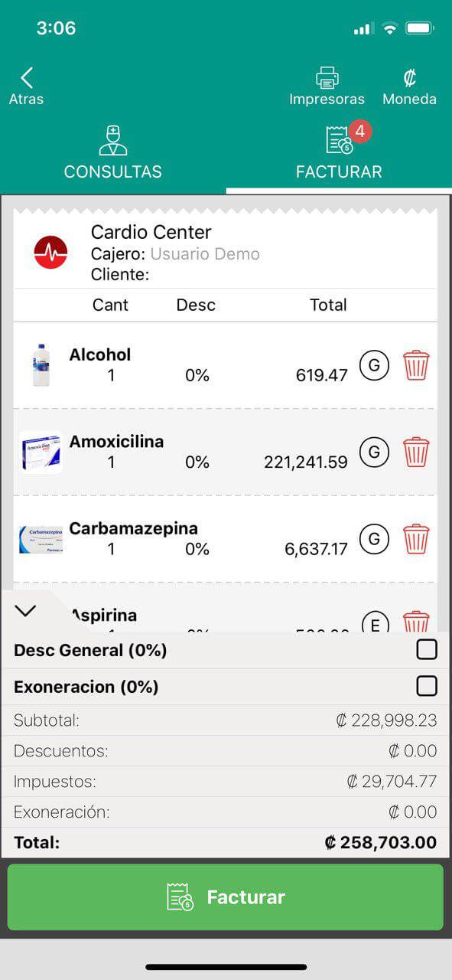
Task: Delete the Alcohol item with trash icon
Action: click(x=416, y=365)
